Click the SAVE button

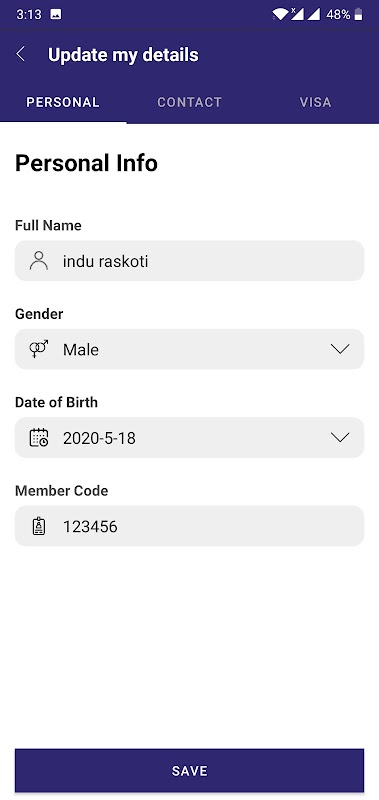(189, 770)
